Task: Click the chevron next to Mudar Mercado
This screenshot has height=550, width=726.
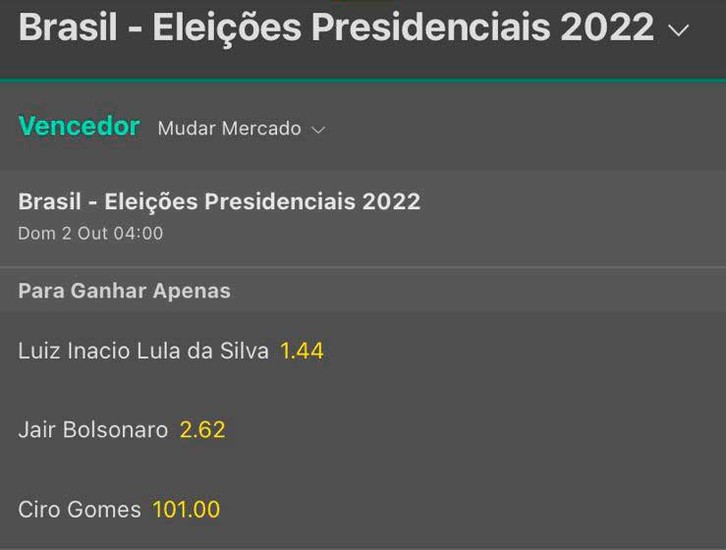Action: (319, 130)
